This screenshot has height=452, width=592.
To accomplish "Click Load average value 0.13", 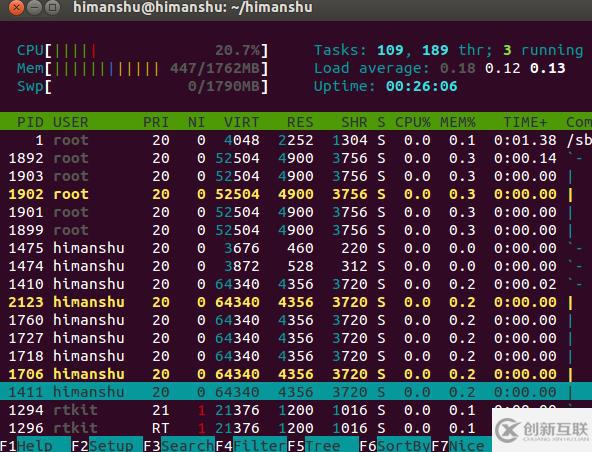I will click(547, 68).
